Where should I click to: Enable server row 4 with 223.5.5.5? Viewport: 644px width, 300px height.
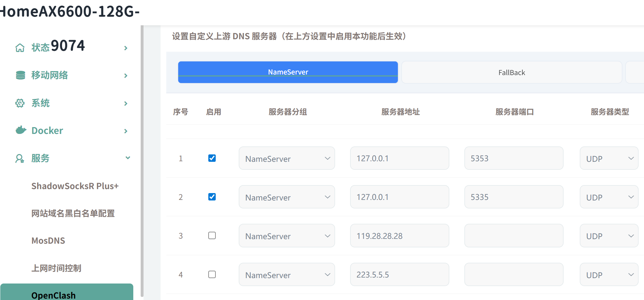coord(212,274)
